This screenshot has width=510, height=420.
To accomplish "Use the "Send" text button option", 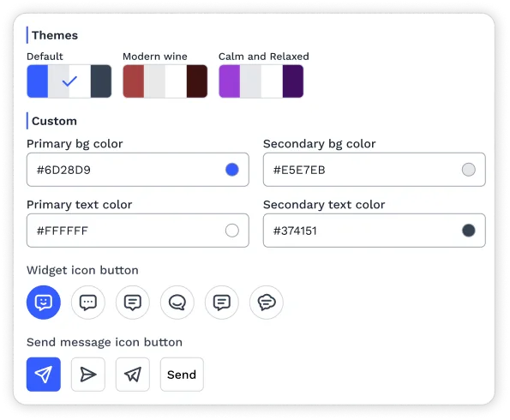I will 182,375.
